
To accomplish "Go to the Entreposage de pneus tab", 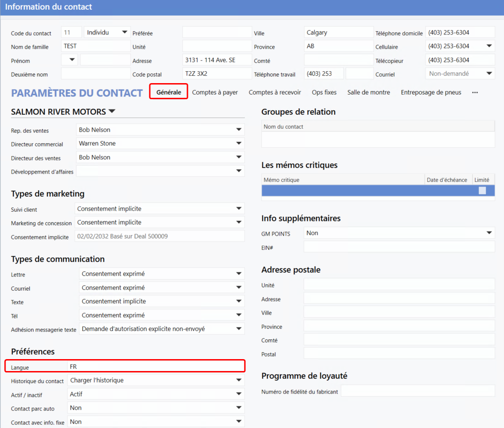I will 431,92.
